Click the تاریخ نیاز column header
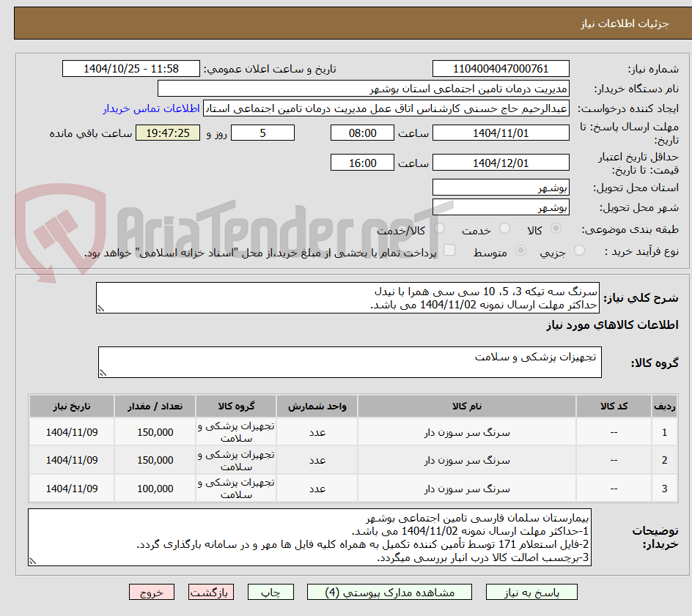The height and width of the screenshot is (616, 692). 72,406
